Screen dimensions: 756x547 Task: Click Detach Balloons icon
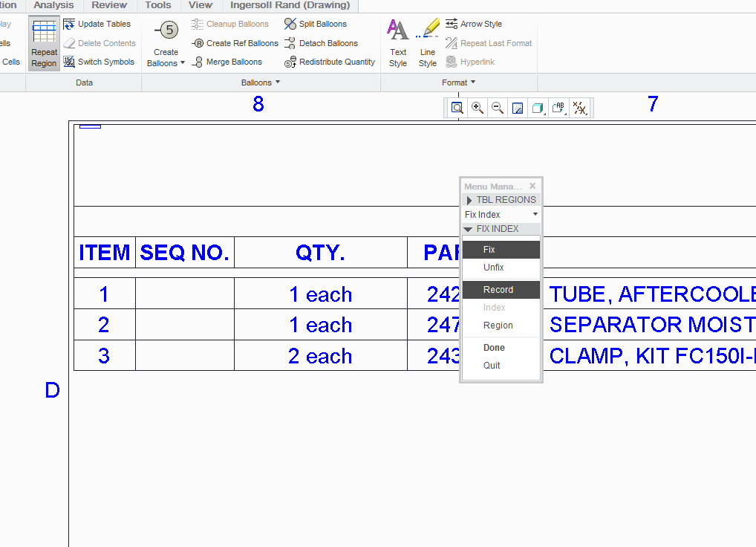(290, 43)
